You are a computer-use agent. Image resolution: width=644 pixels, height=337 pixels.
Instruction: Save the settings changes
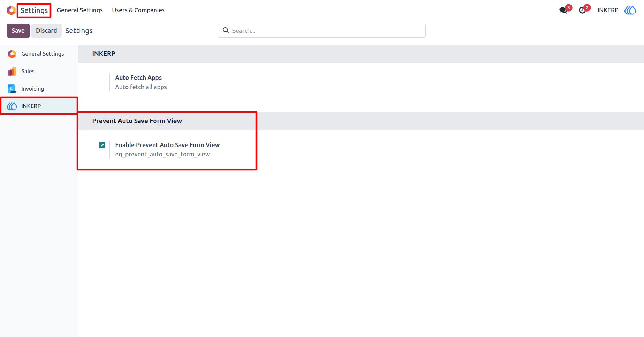click(x=18, y=31)
